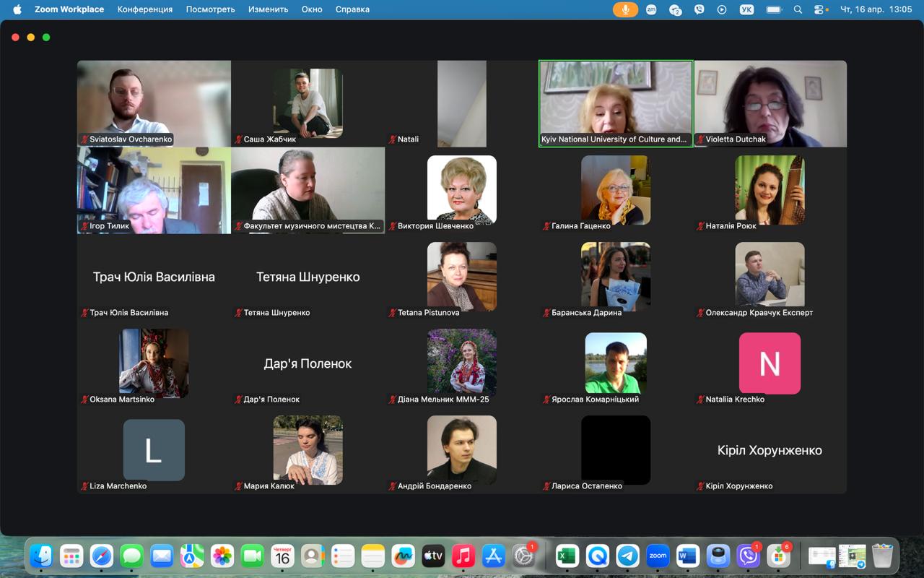Click the orange microphone indicator in menu bar
Screen dimensions: 924x578
point(625,9)
